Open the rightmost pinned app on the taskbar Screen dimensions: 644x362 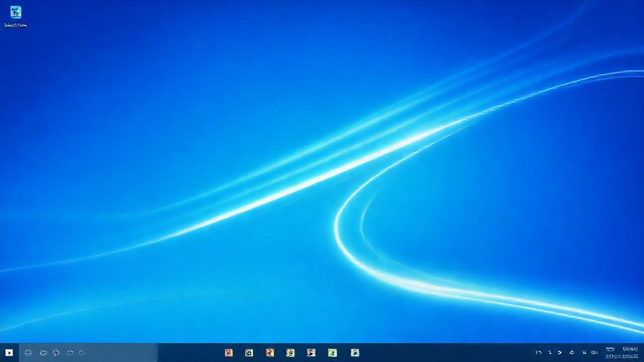point(355,352)
